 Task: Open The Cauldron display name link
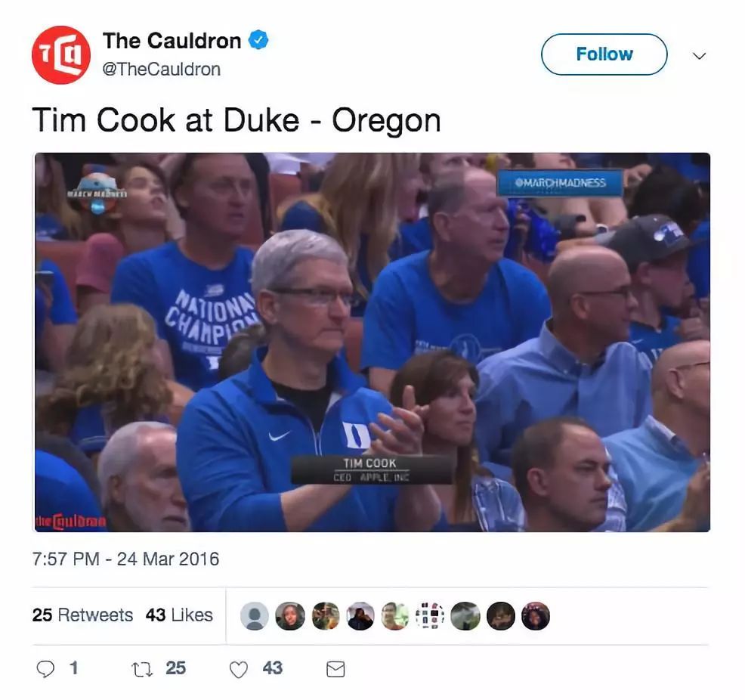172,40
